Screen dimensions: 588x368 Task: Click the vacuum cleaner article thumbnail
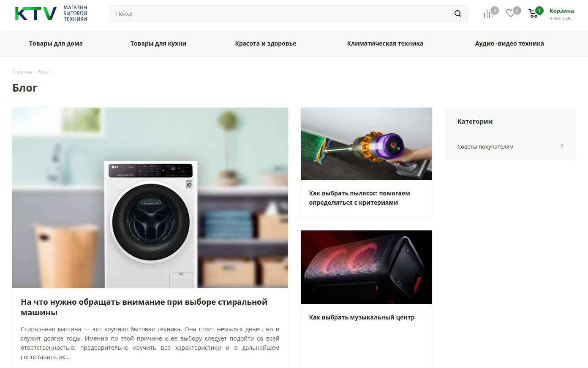(366, 143)
